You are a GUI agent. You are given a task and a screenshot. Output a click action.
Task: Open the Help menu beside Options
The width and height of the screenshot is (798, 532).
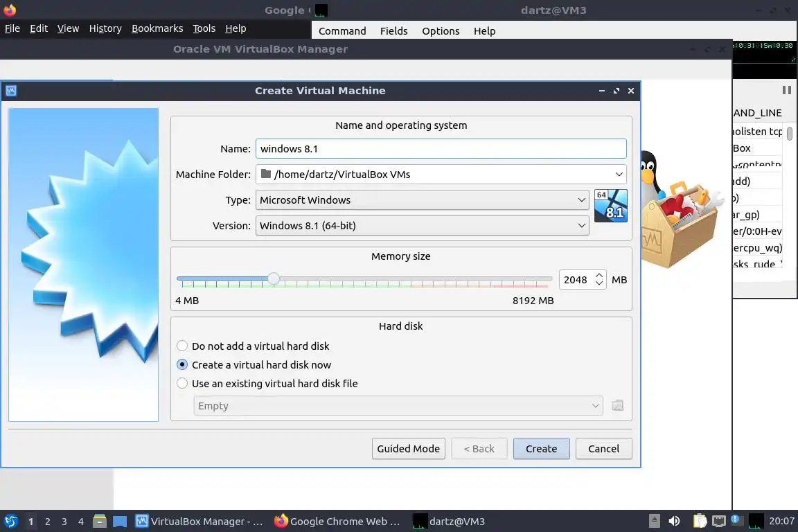(484, 31)
